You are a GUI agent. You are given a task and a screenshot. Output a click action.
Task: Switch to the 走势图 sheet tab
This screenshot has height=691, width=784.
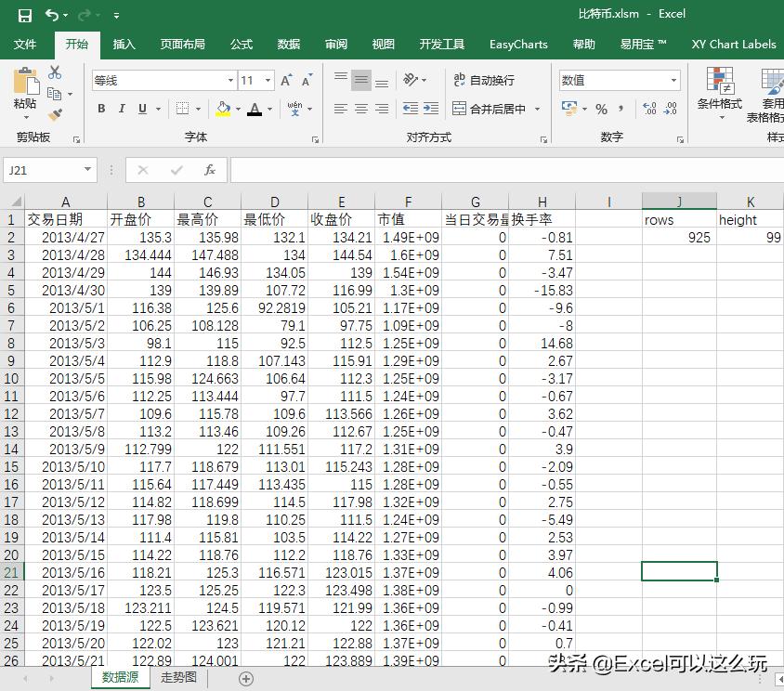pyautogui.click(x=178, y=678)
